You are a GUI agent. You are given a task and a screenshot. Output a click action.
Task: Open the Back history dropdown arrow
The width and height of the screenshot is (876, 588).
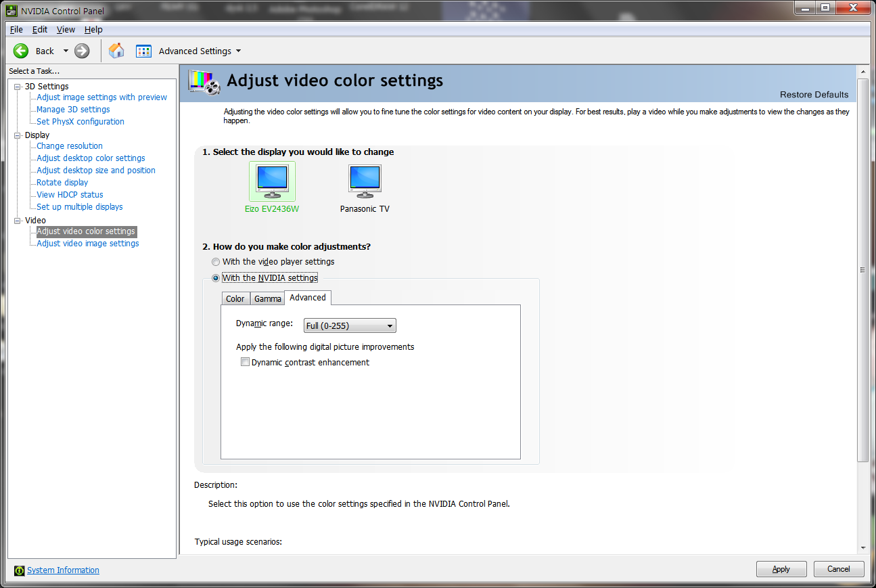pos(66,51)
